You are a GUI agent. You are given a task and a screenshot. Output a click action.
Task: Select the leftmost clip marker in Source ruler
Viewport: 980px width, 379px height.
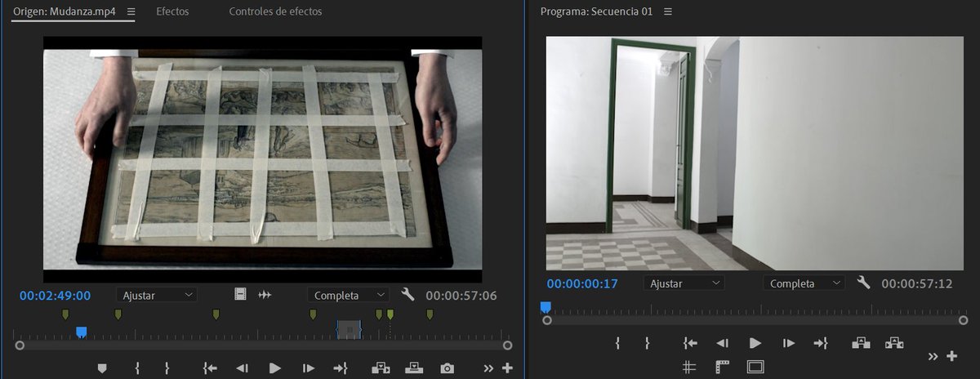coord(66,314)
